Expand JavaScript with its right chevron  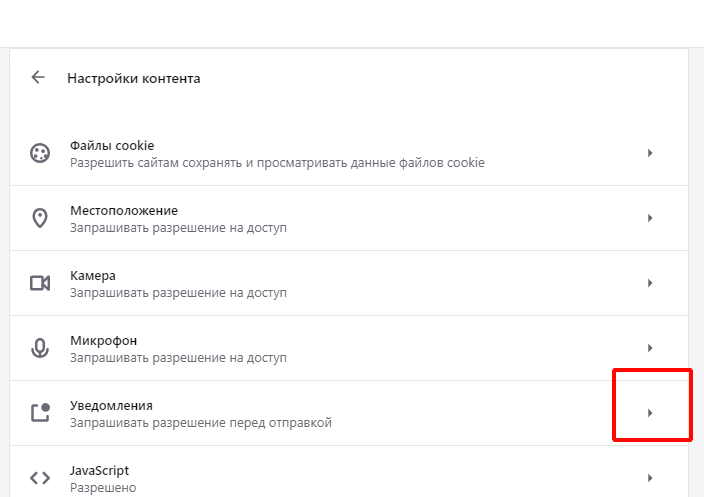(650, 478)
